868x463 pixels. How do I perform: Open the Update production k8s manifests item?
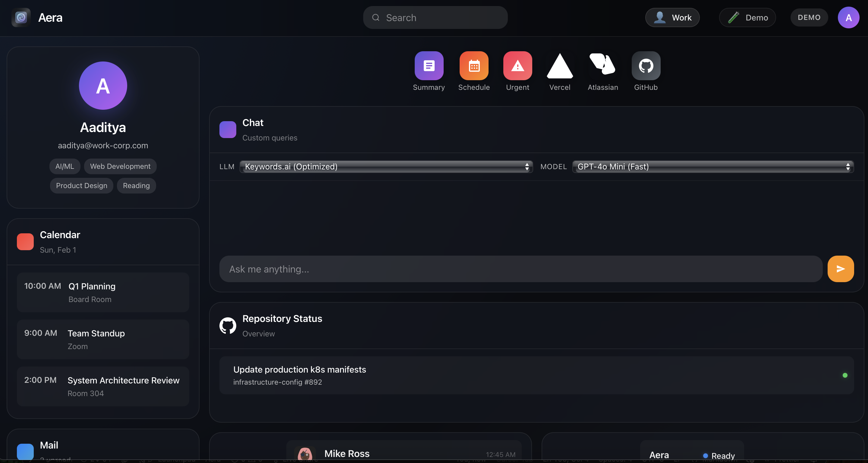[536, 375]
